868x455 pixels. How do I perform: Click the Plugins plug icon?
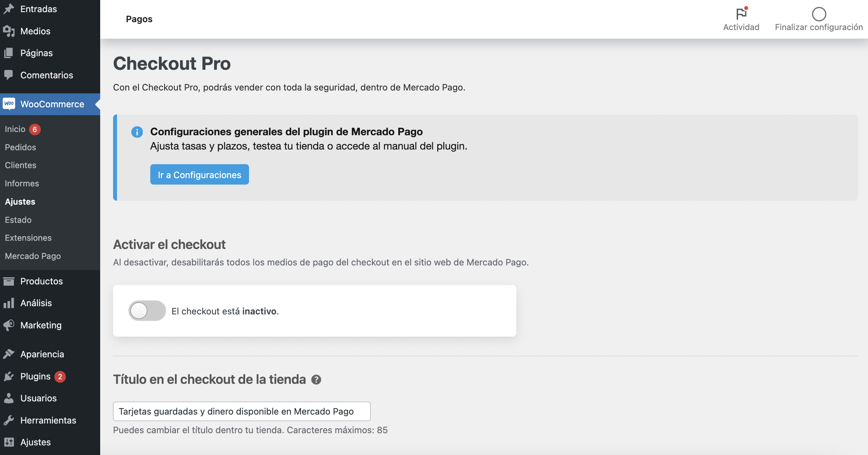[9, 376]
